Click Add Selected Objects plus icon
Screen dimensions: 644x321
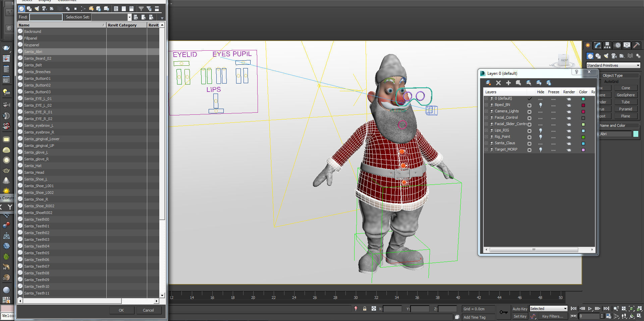coord(508,83)
